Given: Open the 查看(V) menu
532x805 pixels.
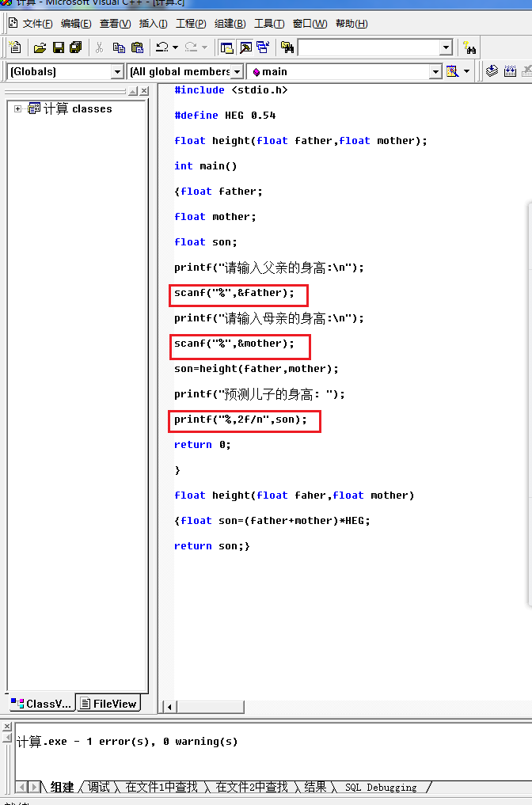Looking at the screenshot, I should click(115, 24).
